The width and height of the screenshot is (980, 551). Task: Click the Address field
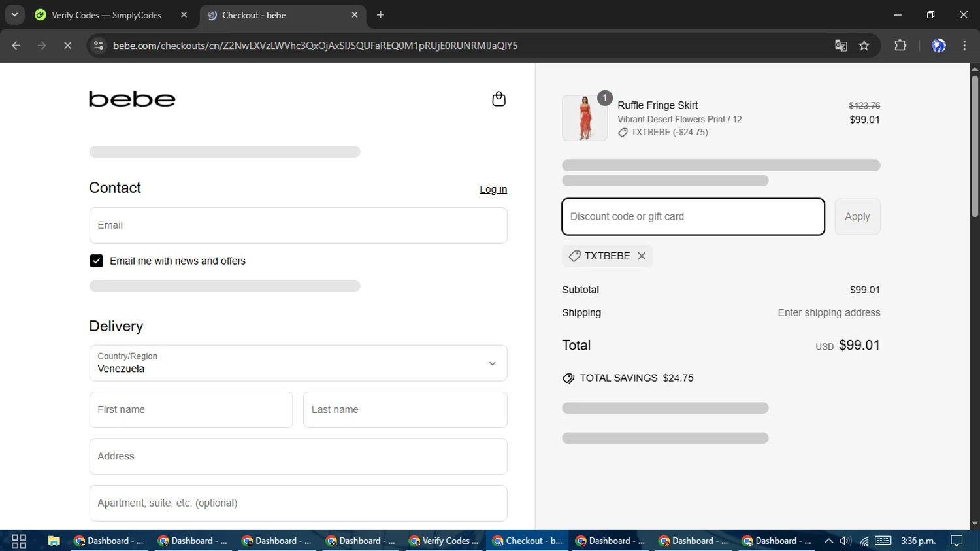[x=298, y=456]
